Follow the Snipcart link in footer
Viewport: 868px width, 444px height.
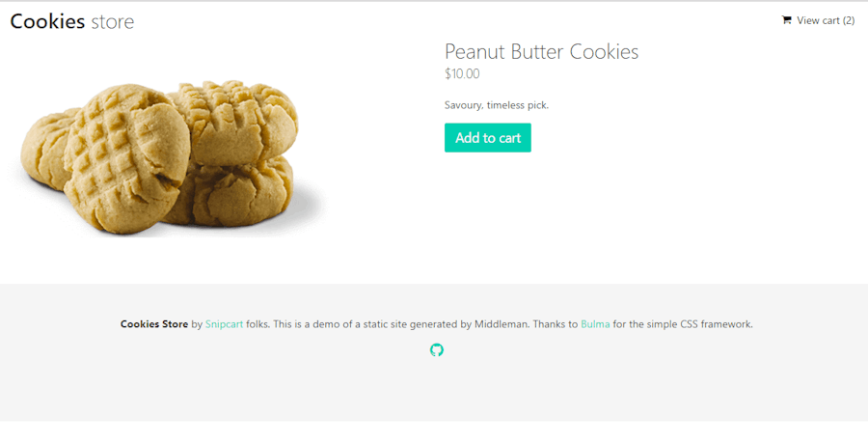tap(224, 324)
